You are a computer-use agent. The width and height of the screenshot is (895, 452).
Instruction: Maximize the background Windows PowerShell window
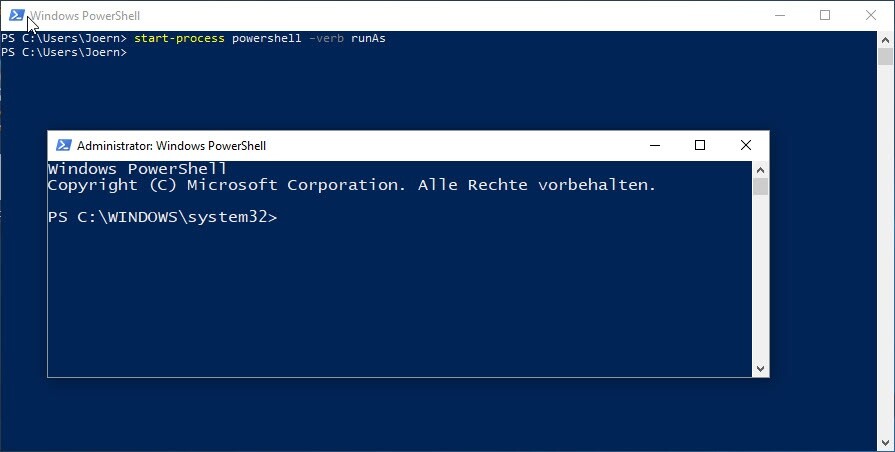(x=825, y=15)
